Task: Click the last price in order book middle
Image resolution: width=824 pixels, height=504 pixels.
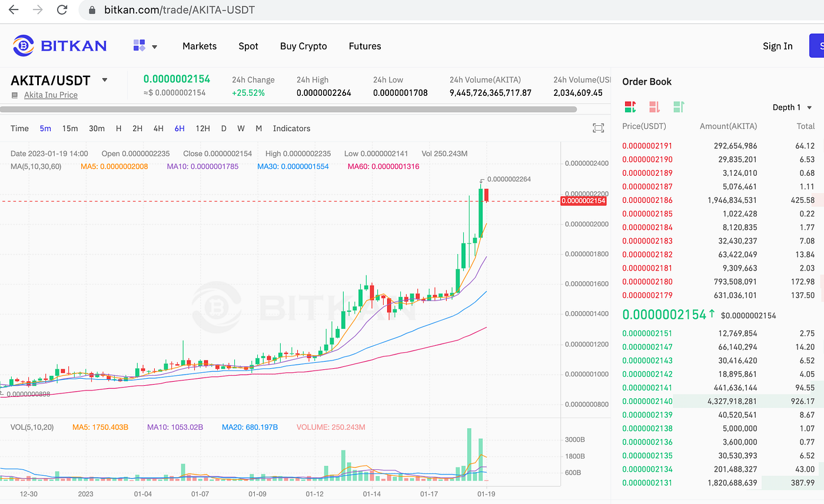Action: click(x=664, y=315)
